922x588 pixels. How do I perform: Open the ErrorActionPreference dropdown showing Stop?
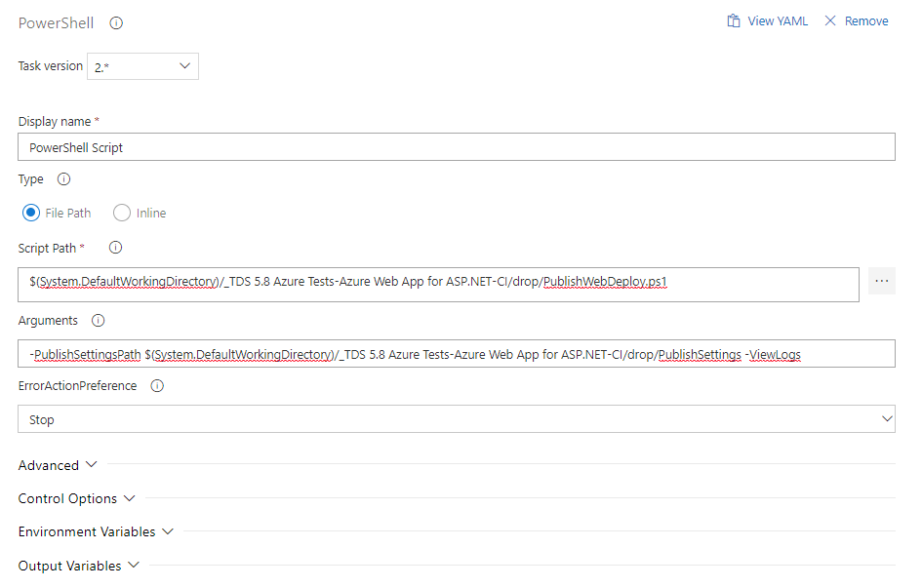[x=457, y=419]
